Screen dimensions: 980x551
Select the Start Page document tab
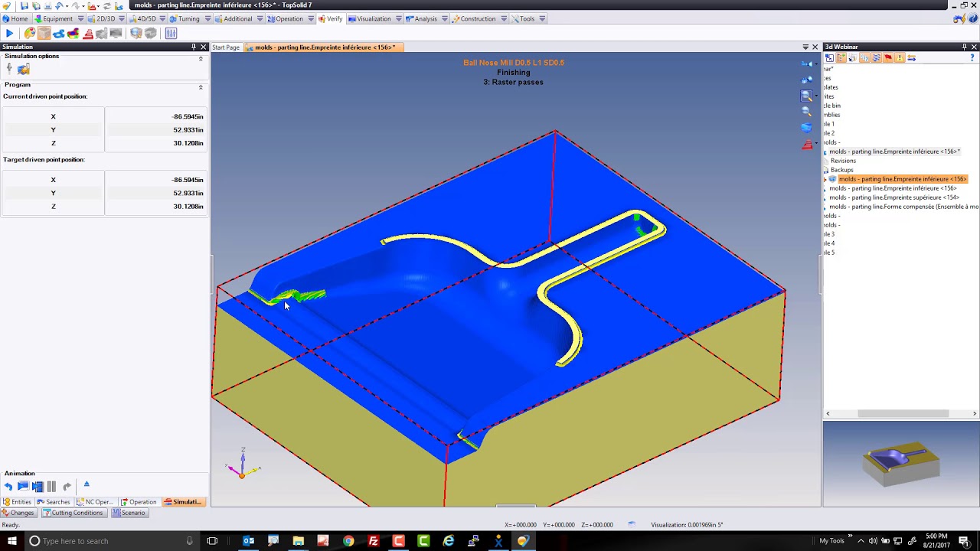[226, 47]
